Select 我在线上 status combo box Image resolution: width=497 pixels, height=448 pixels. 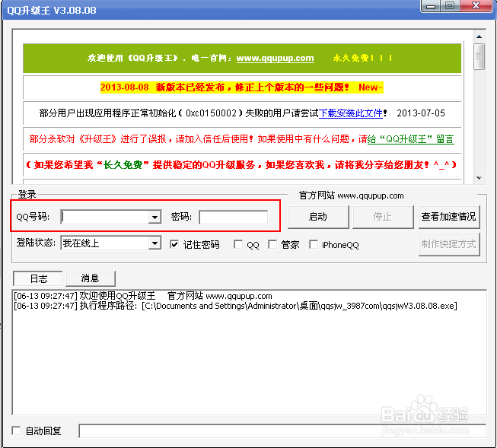111,243
